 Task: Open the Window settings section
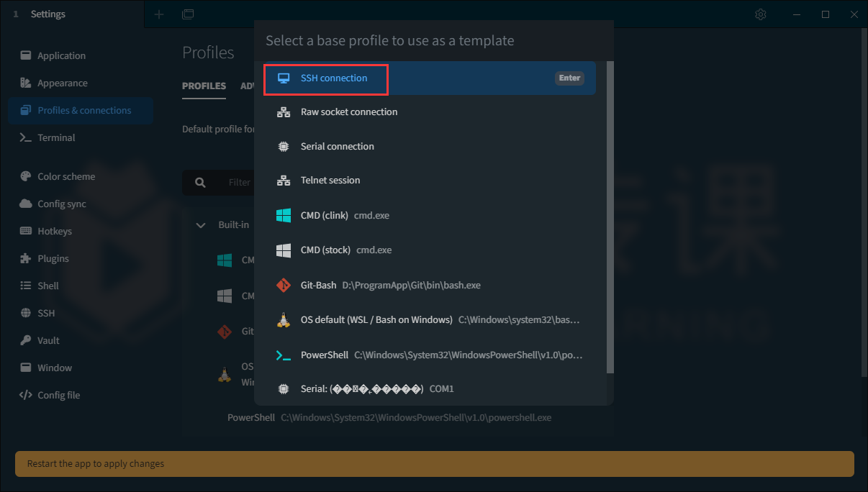[x=81, y=368]
